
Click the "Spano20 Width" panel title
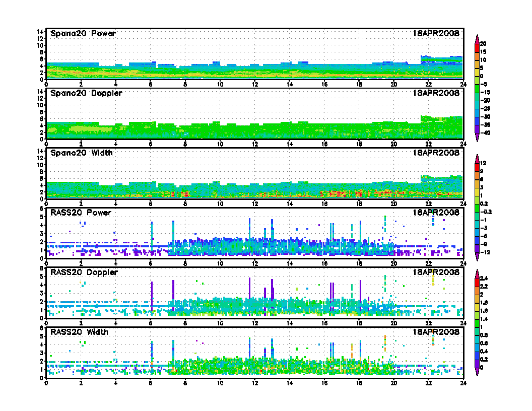82,153
